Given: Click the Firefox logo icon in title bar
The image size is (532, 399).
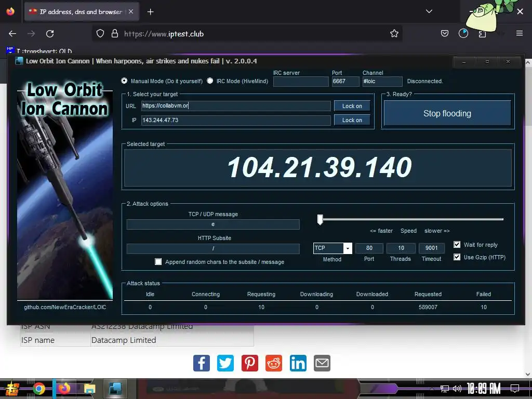Looking at the screenshot, I should (x=10, y=11).
